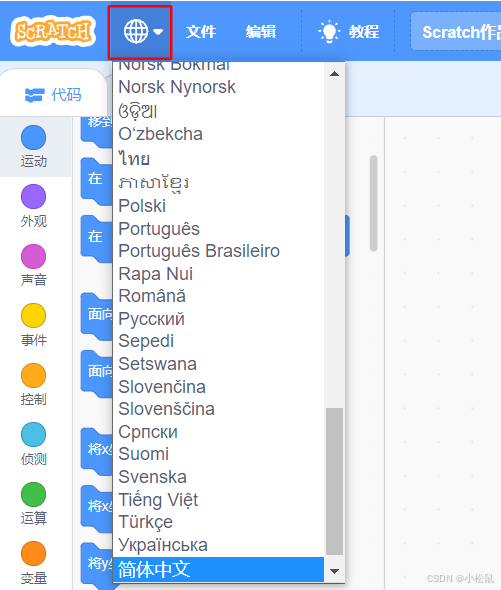
Task: Choose Svenska language
Action: pos(218,477)
